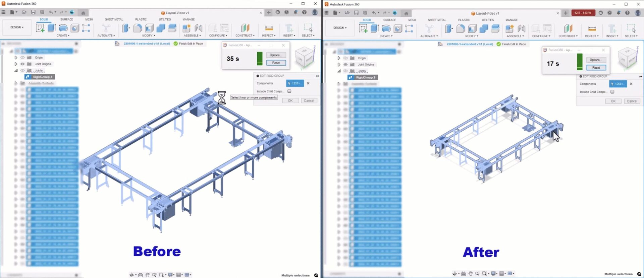The width and height of the screenshot is (644, 278).
Task: Switch to SURFACE tab in left window
Action: coord(66,19)
